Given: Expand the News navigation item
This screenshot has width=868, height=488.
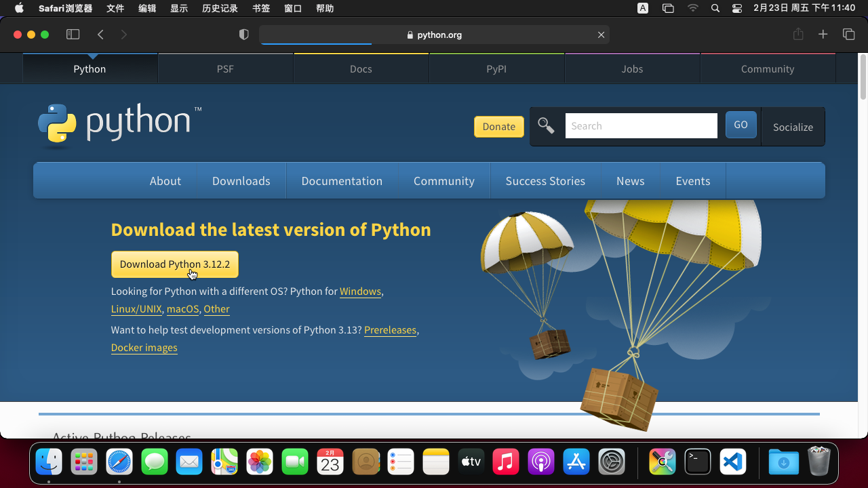Looking at the screenshot, I should pyautogui.click(x=631, y=181).
